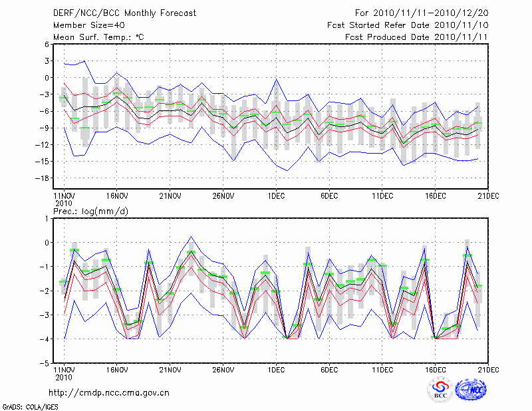
Task: Click the blue NCC logo icon
Action: [x=471, y=390]
